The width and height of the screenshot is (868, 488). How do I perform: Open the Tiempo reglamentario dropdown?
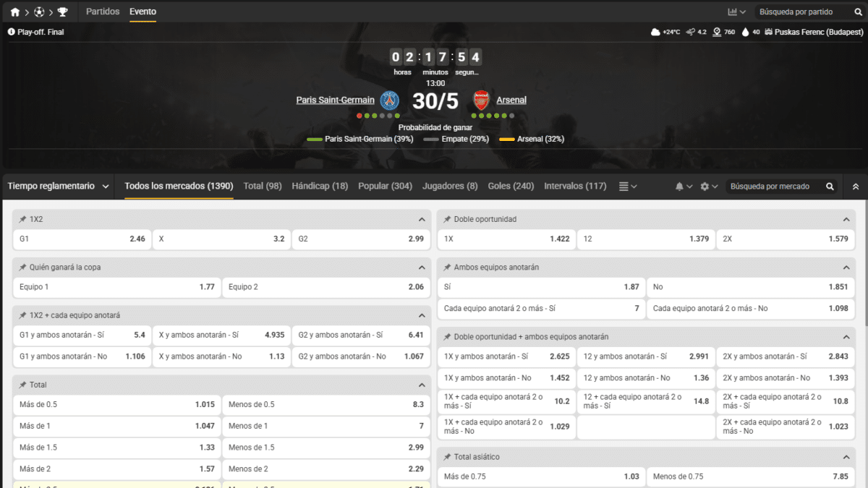pyautogui.click(x=59, y=187)
